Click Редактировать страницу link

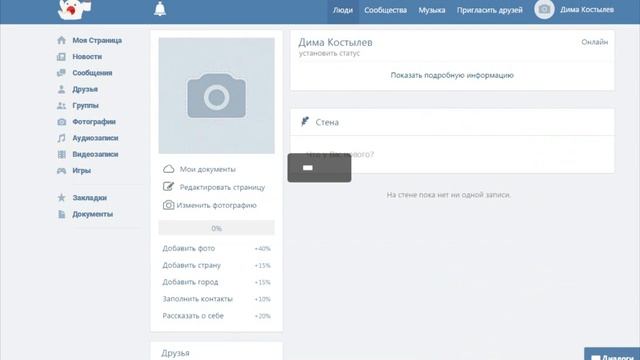click(222, 187)
